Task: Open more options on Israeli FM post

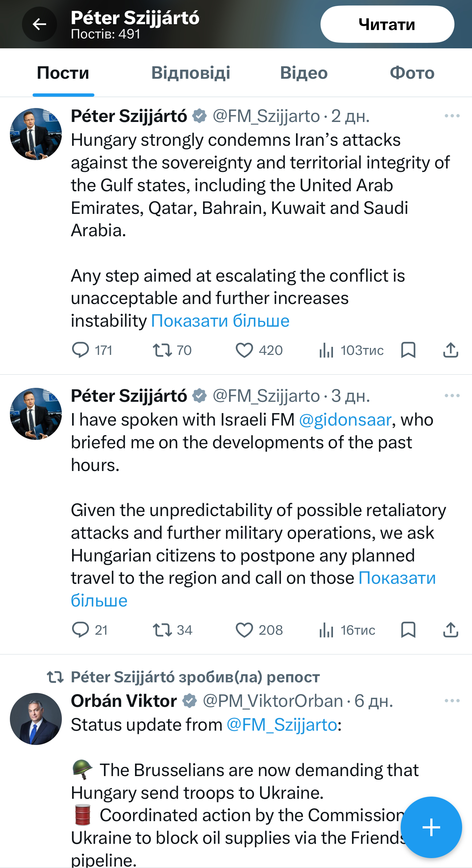Action: point(452,396)
